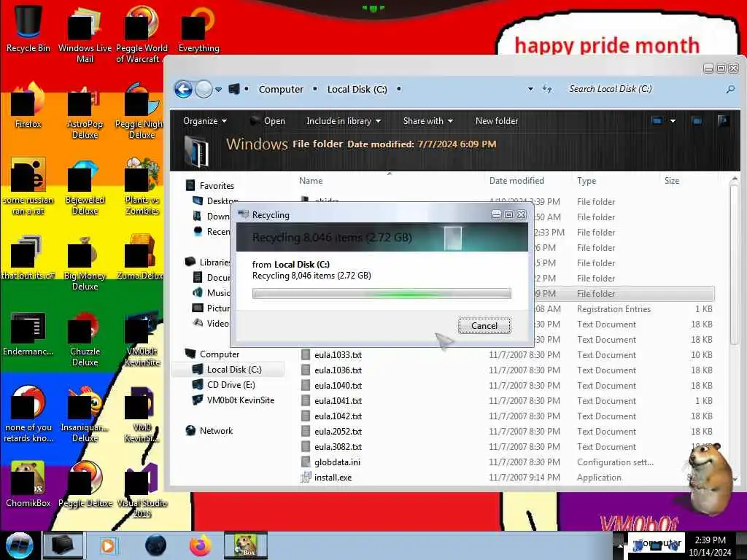Click the refresh icon in address bar
The width and height of the screenshot is (747, 560).
(547, 89)
